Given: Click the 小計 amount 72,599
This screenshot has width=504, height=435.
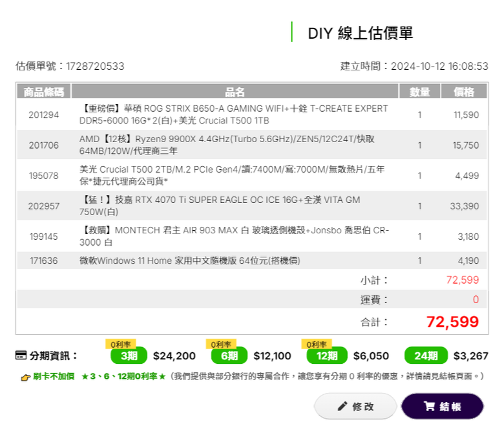Looking at the screenshot, I should pos(463,280).
